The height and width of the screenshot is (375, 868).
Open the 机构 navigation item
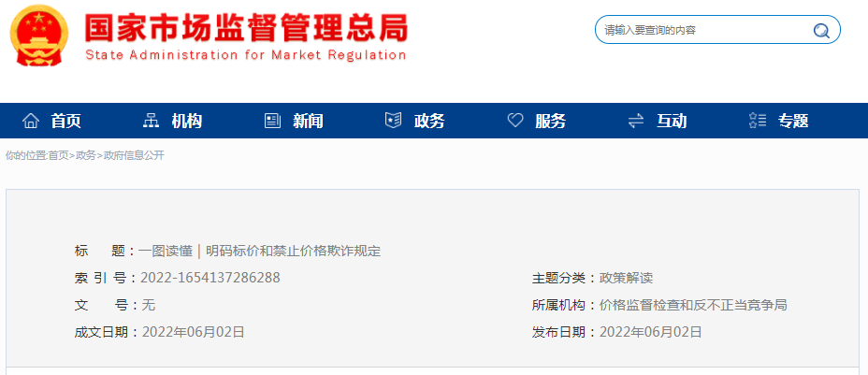click(186, 121)
